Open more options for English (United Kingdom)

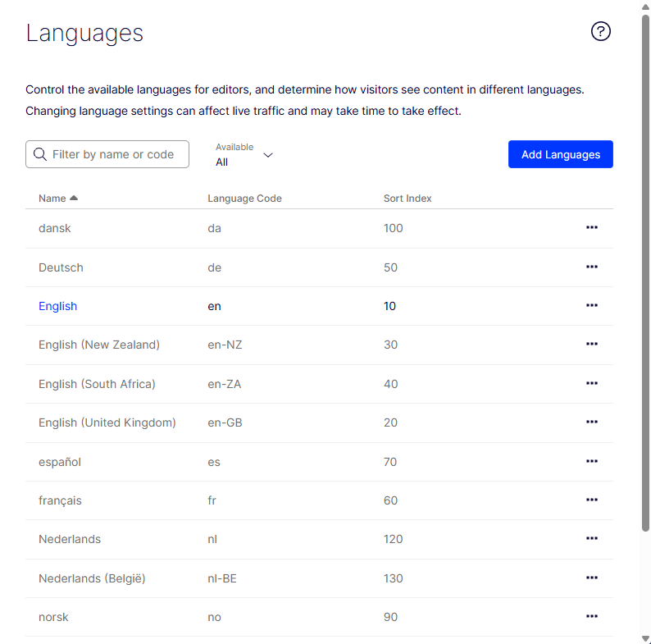[592, 422]
